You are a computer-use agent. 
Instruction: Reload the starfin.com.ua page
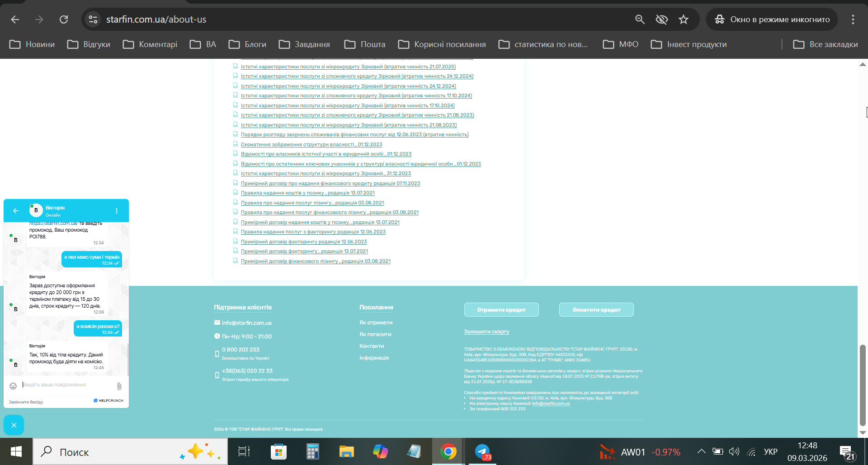[x=64, y=19]
